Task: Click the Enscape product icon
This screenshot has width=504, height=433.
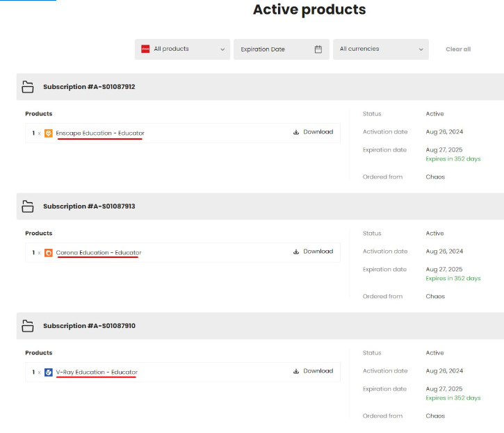Action: point(49,133)
